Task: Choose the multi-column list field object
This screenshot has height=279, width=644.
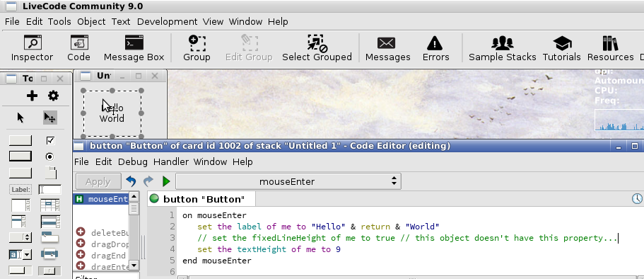Action: [50, 222]
